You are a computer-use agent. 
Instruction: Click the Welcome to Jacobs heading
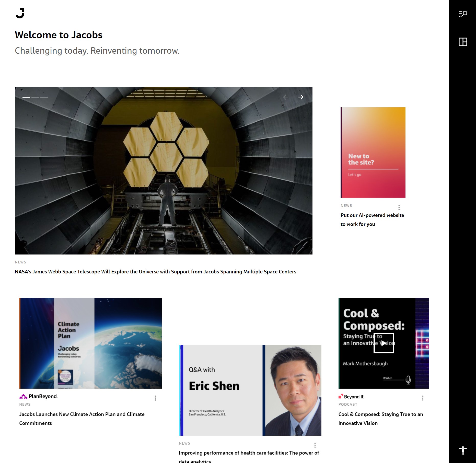click(59, 35)
